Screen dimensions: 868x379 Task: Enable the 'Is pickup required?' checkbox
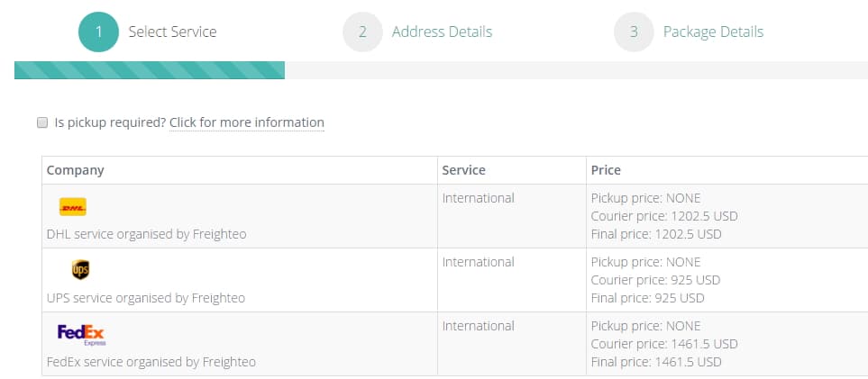click(x=42, y=122)
